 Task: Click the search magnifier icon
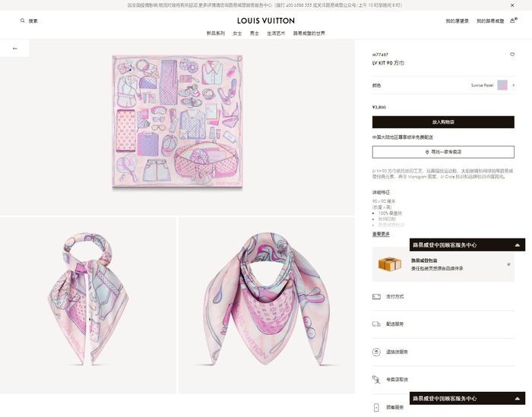[x=22, y=21]
